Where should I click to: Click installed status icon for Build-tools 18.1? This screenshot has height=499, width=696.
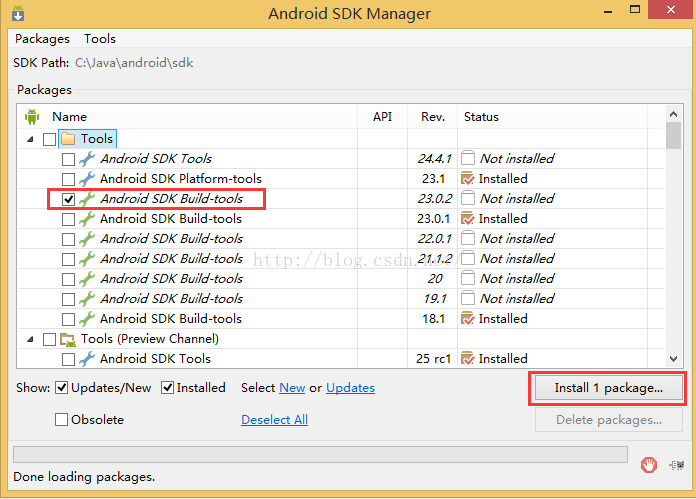pyautogui.click(x=468, y=318)
